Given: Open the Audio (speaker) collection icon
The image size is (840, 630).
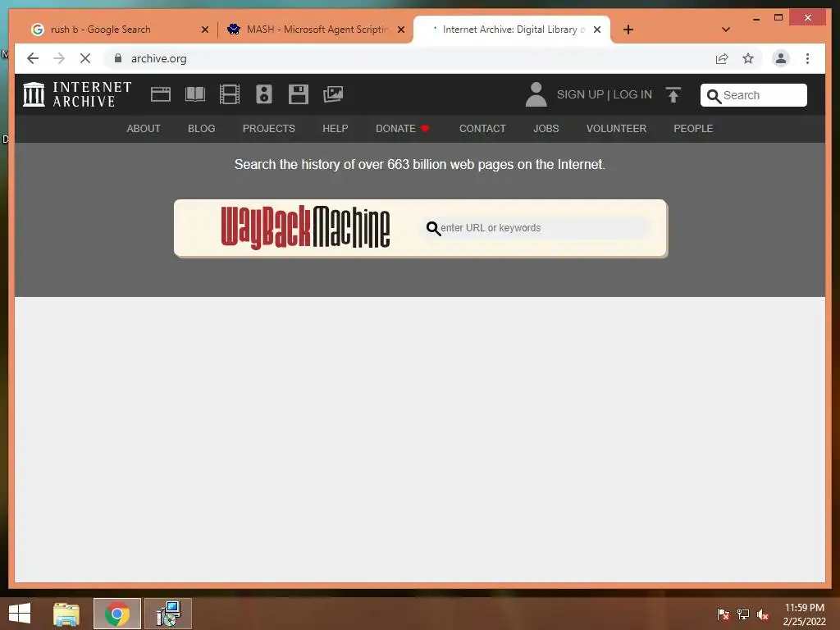Looking at the screenshot, I should [263, 94].
